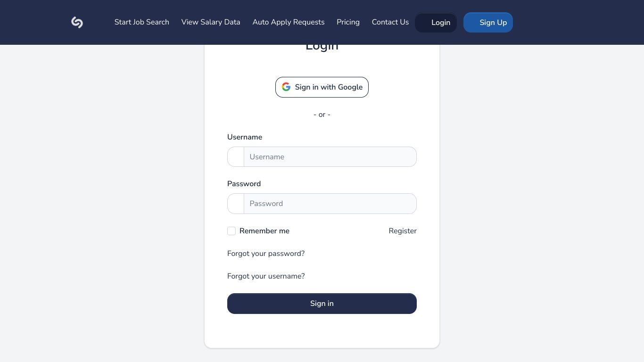Click the site logo icon

point(77,22)
